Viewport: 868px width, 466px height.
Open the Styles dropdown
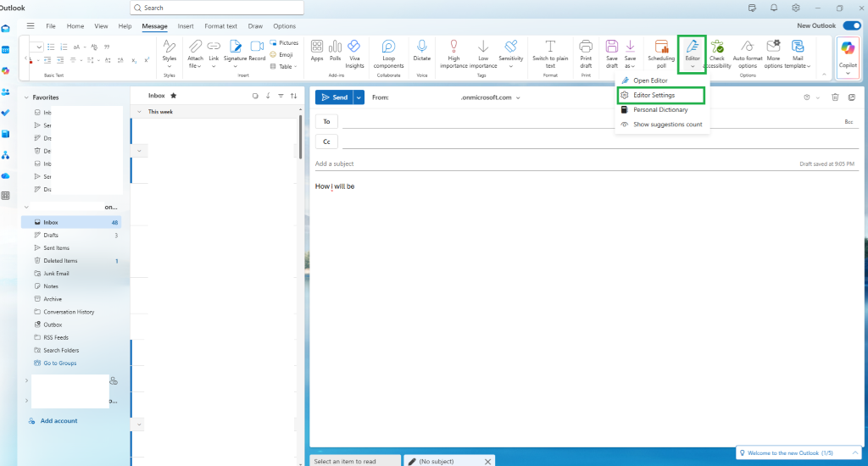(x=170, y=66)
